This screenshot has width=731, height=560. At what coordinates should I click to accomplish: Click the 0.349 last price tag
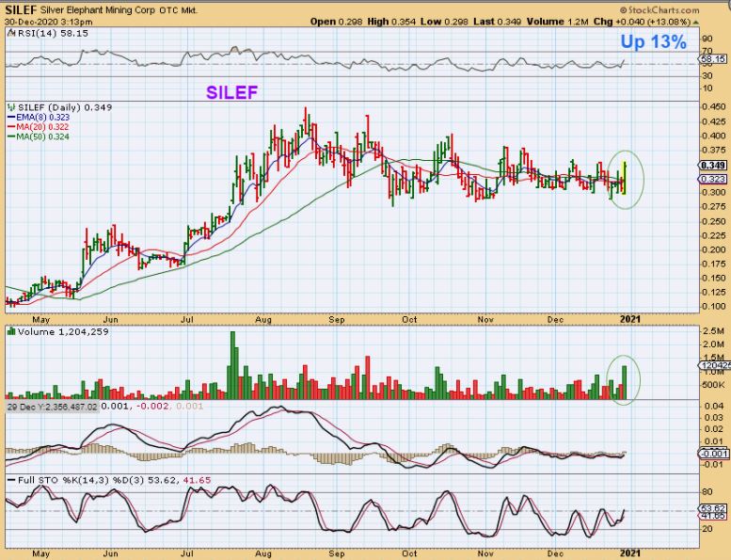(x=713, y=166)
